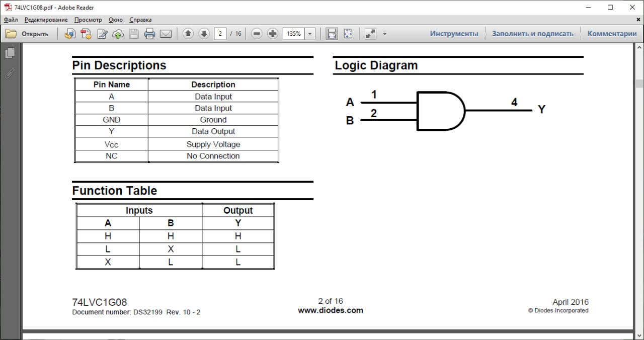Click the 'Pin Descriptions' heading
The image size is (644, 340).
[119, 65]
